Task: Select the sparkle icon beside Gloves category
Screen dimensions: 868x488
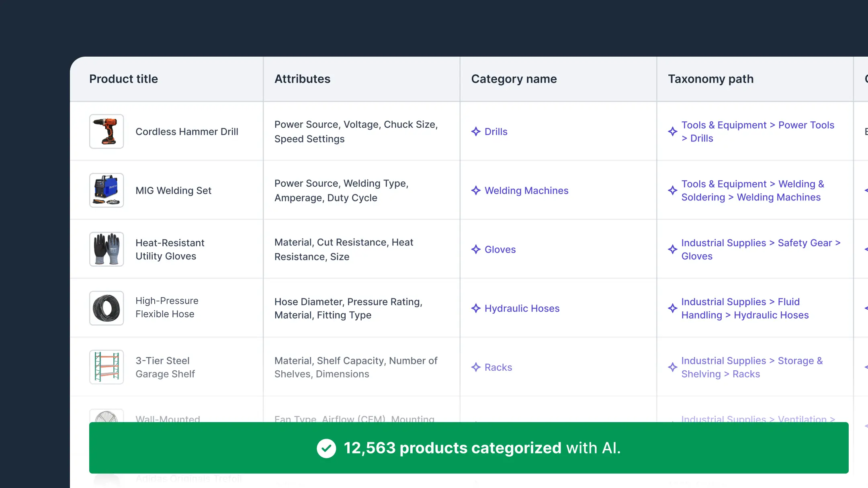Action: coord(476,249)
